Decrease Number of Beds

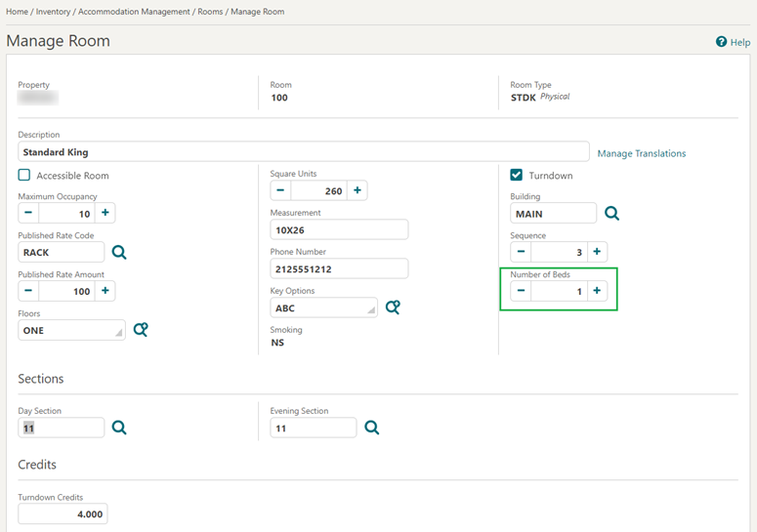click(x=521, y=291)
